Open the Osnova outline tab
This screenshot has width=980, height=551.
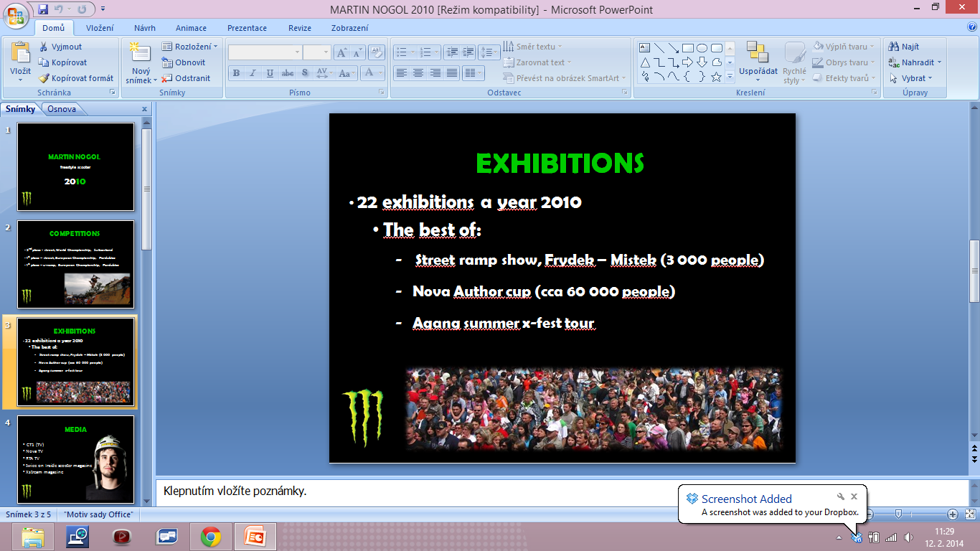point(62,109)
